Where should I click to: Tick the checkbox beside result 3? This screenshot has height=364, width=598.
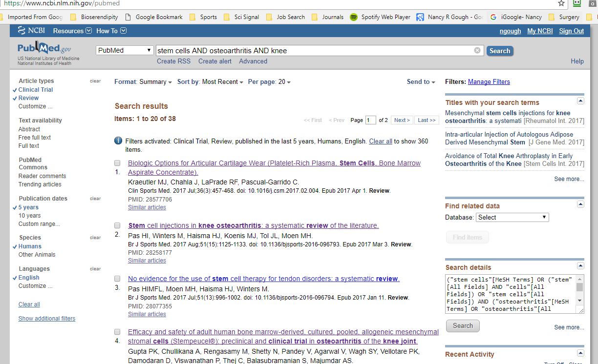click(117, 279)
